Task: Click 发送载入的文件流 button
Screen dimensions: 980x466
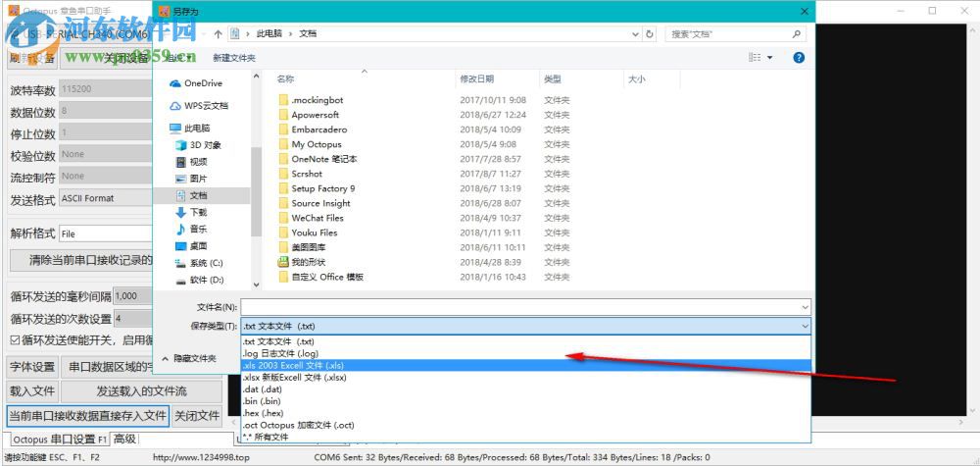Action: (x=141, y=391)
